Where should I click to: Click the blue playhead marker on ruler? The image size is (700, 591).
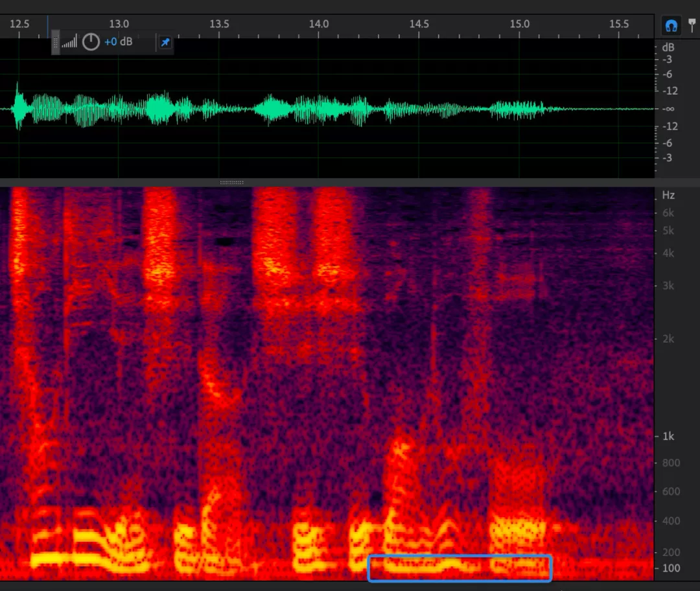coord(48,27)
